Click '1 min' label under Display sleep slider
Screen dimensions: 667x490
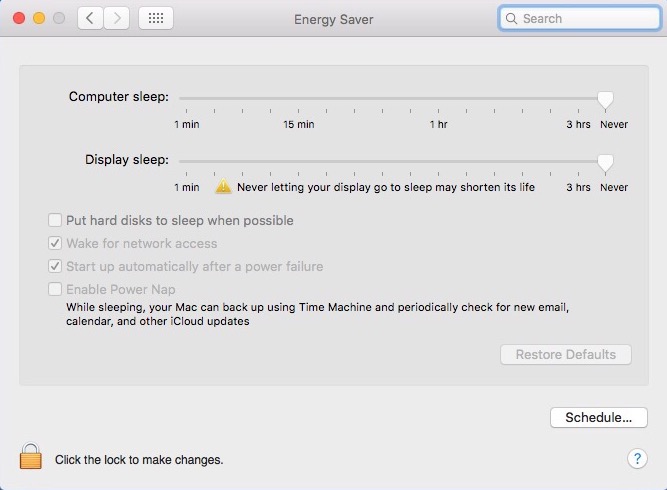point(187,187)
